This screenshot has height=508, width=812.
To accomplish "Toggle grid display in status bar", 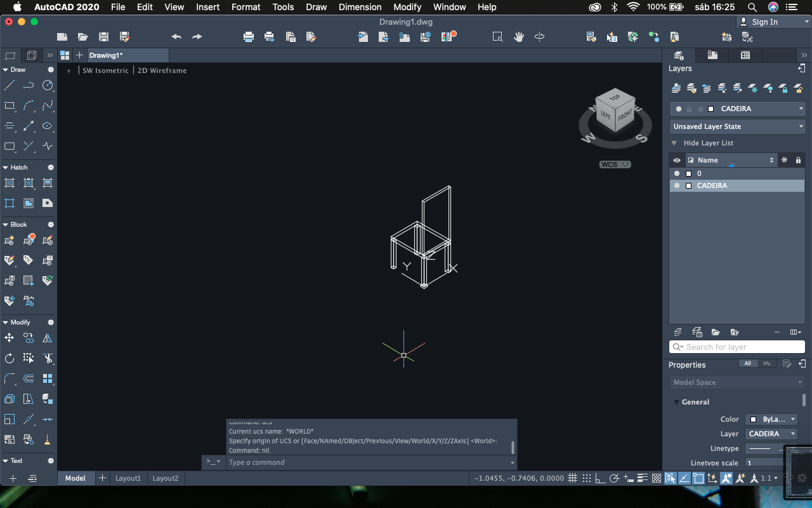I will tap(572, 478).
